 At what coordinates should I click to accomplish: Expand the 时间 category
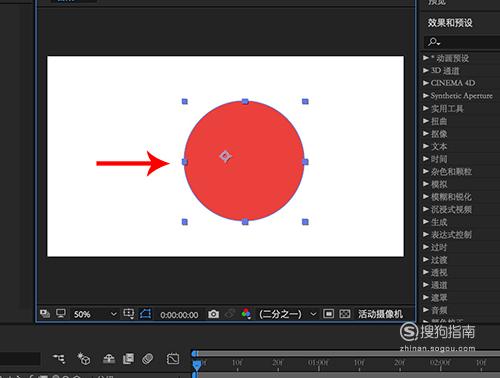(x=426, y=159)
